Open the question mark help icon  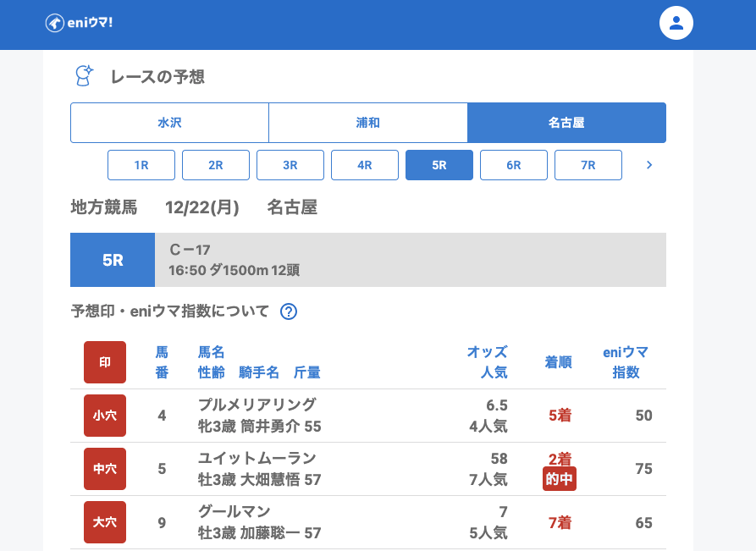[289, 311]
